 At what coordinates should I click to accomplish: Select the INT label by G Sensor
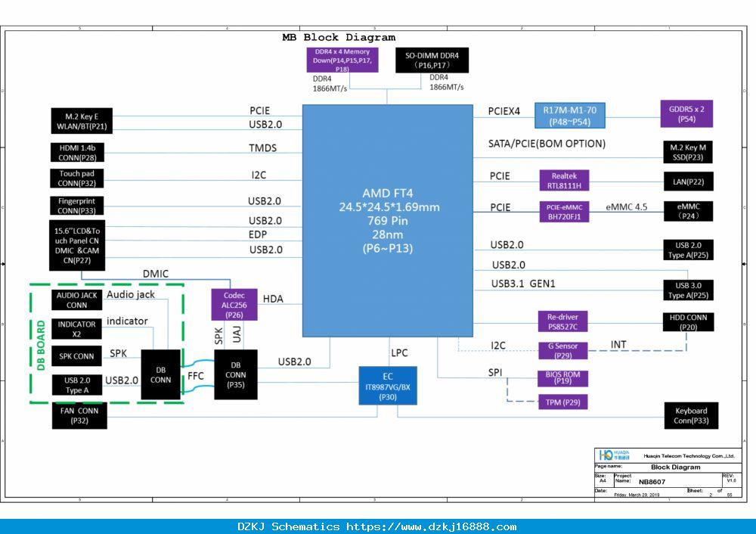[x=618, y=344]
